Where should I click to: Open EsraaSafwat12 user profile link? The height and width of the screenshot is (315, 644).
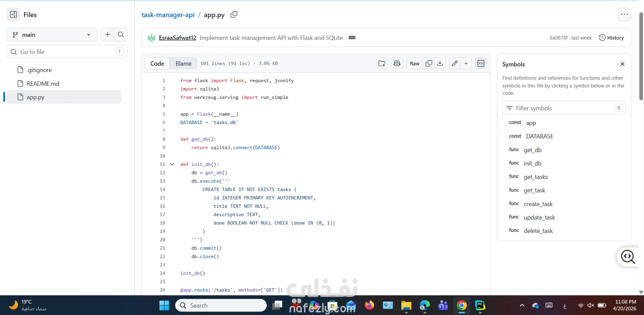(x=178, y=38)
